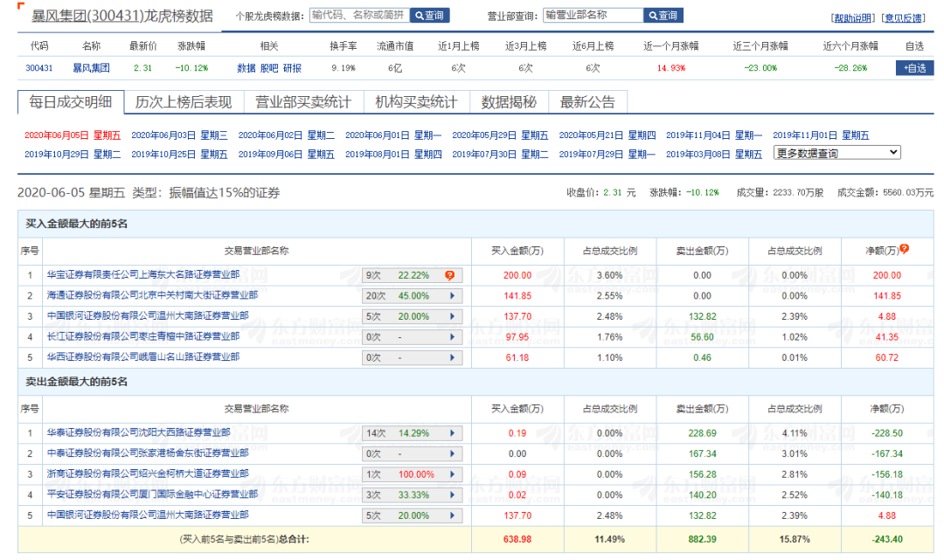Click the 股吧 link in 相关 column
944x560 pixels.
coord(268,67)
